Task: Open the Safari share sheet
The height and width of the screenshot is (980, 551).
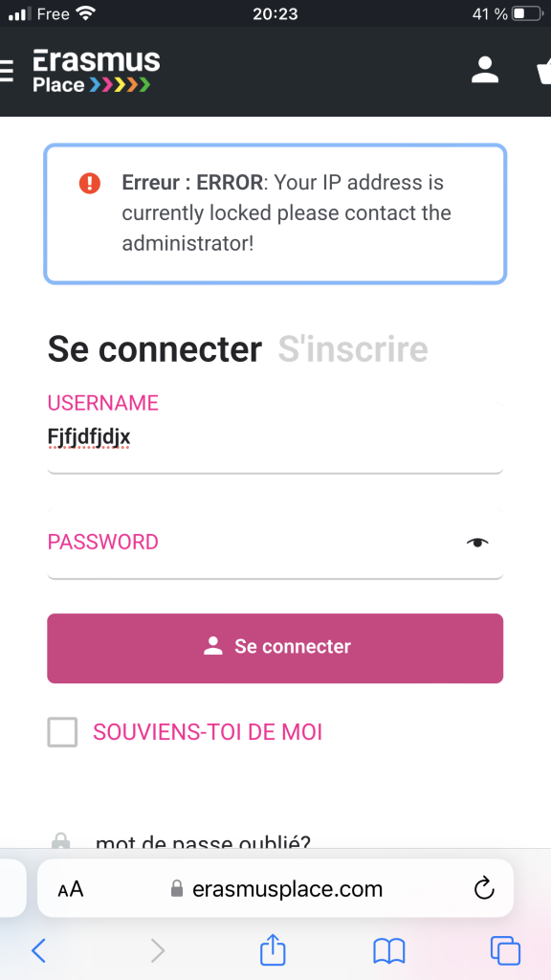Action: click(x=273, y=948)
